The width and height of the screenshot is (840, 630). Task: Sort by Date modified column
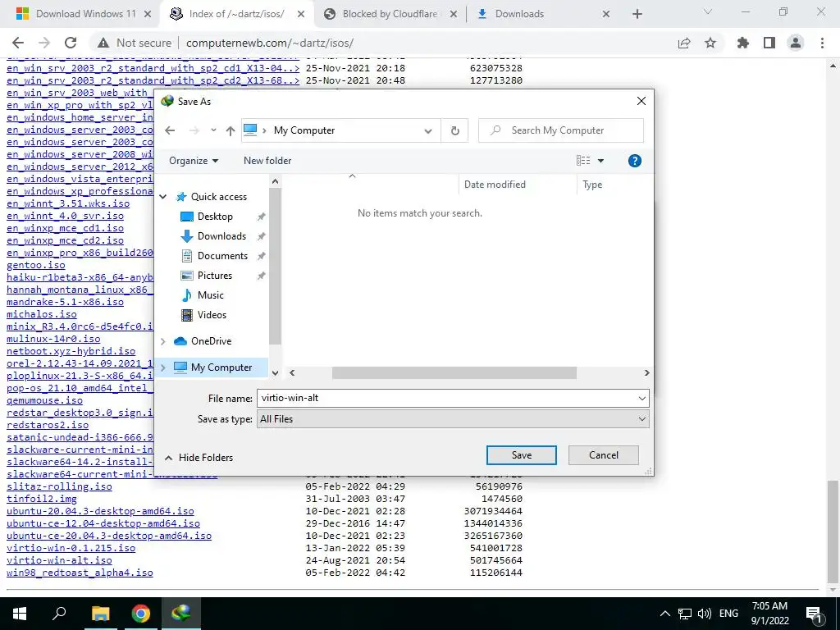495,185
